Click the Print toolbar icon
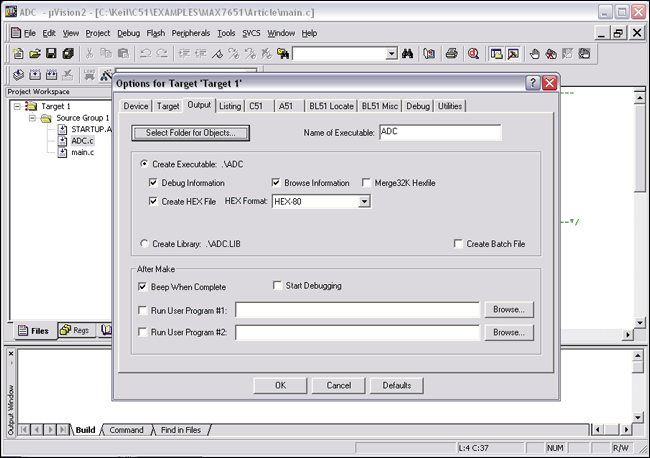 coord(452,53)
